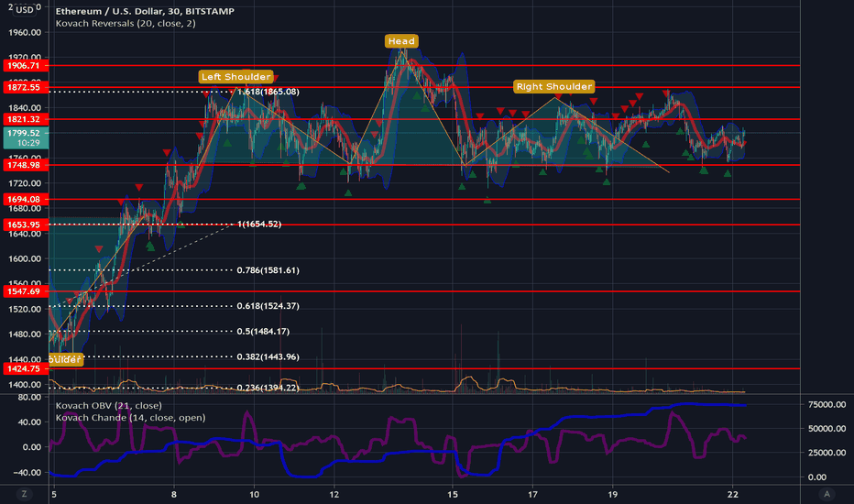Click the Right Shoulder pattern label
This screenshot has height=504, width=854.
(553, 87)
